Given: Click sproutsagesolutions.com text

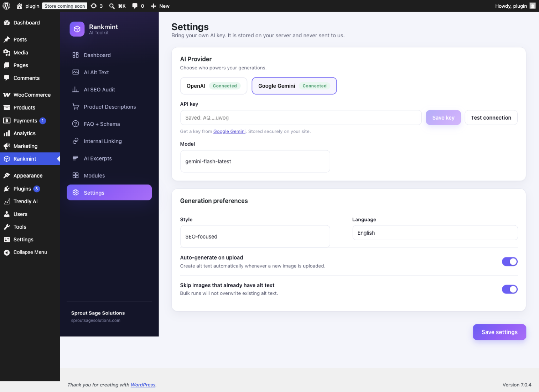Looking at the screenshot, I should pos(96,321).
